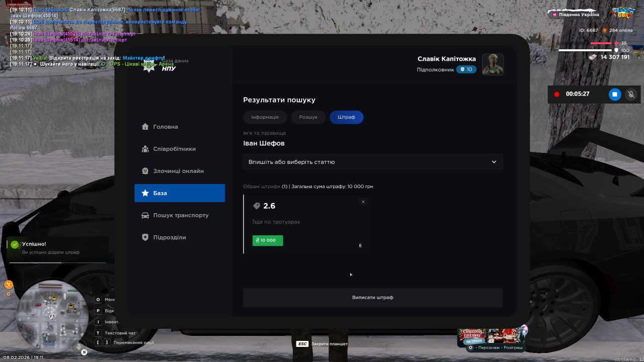Click the Виписати штраф button

pos(373,297)
